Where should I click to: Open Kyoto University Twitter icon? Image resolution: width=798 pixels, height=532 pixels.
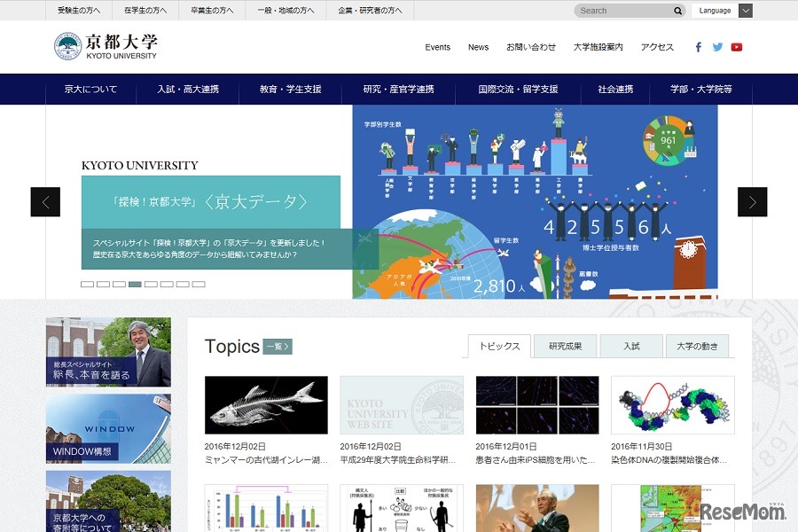717,47
